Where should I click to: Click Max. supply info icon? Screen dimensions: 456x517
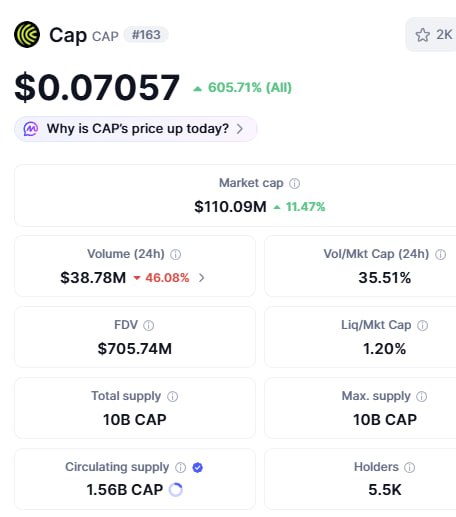click(x=422, y=397)
